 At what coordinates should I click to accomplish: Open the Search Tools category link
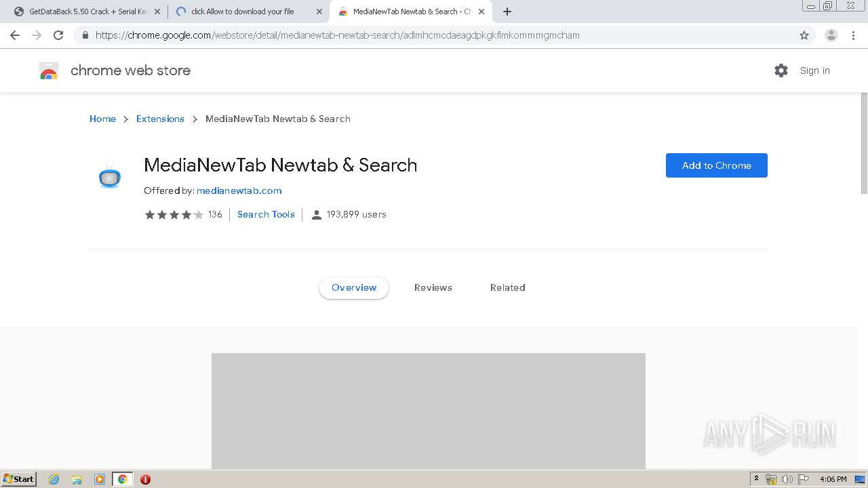266,214
